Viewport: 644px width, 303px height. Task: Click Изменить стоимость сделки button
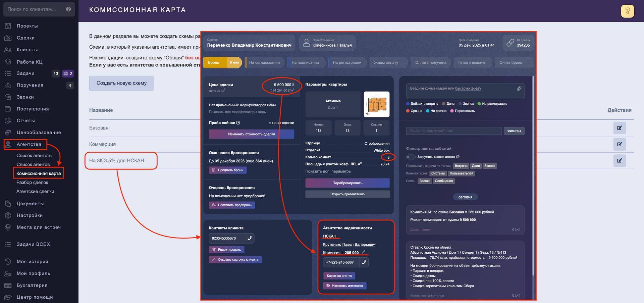click(251, 134)
